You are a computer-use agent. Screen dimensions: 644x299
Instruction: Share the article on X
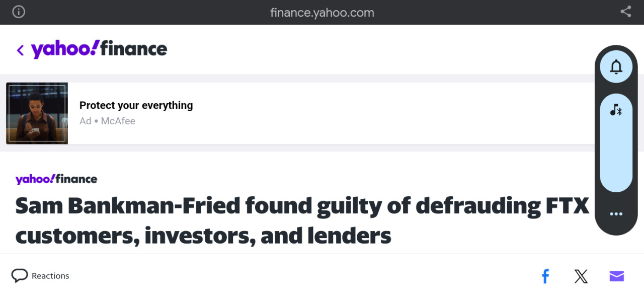pyautogui.click(x=581, y=276)
